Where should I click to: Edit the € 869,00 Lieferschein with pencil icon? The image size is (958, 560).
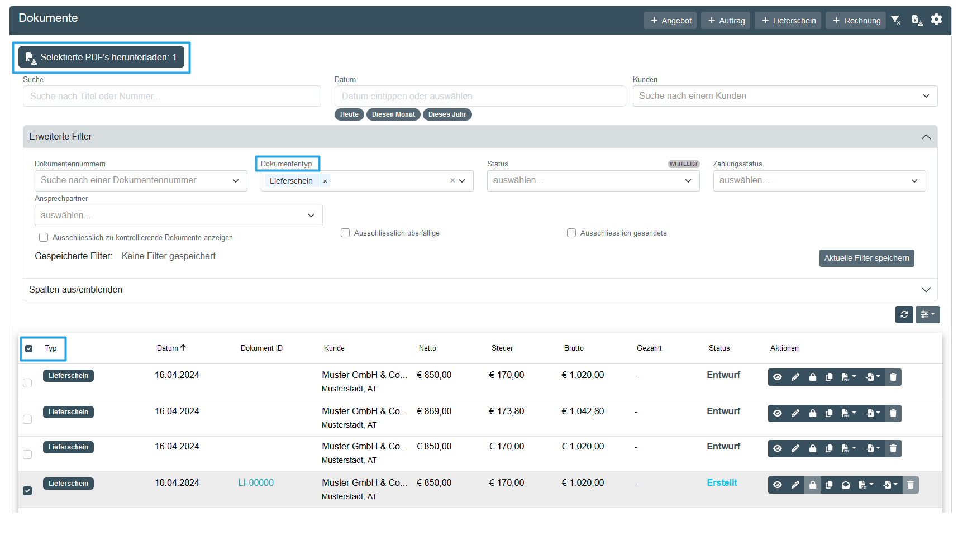tap(795, 413)
